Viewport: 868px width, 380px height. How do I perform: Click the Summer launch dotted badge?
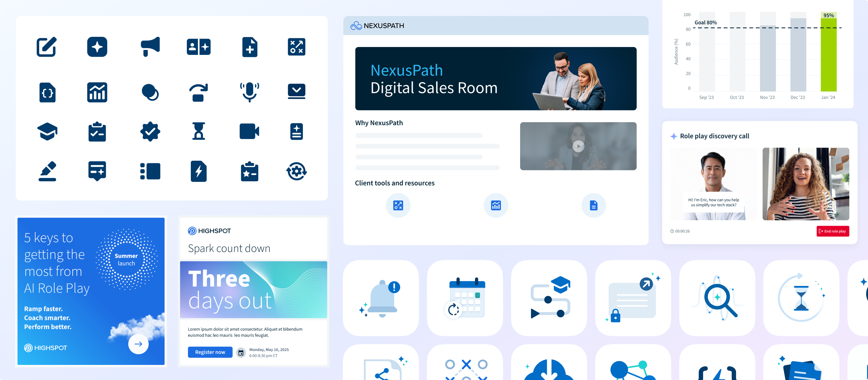point(126,259)
